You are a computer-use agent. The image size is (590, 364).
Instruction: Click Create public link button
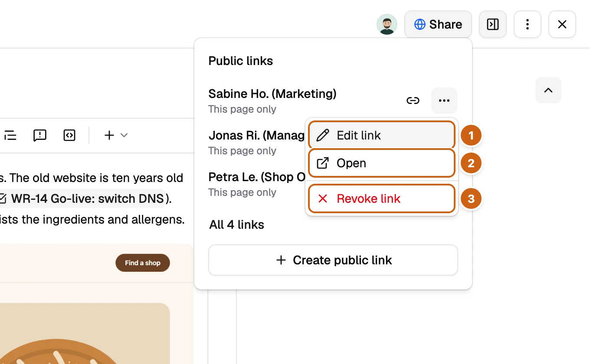pyautogui.click(x=333, y=260)
